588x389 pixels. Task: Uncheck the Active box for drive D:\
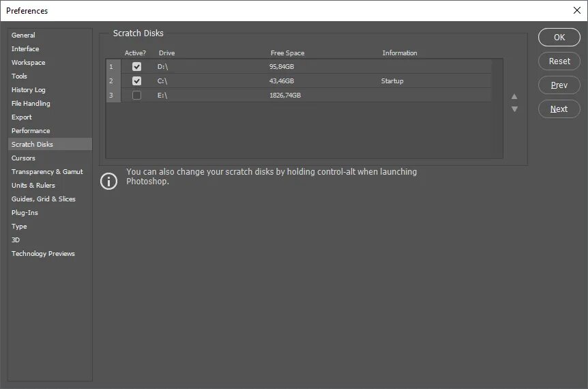click(x=136, y=66)
